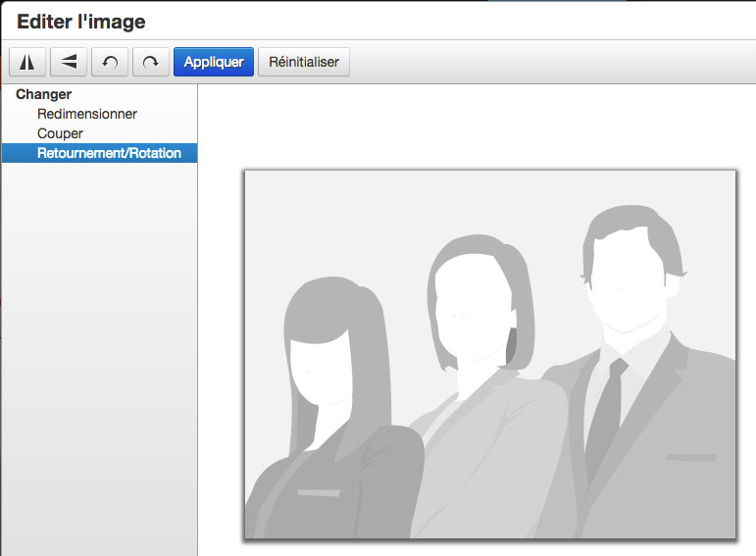Flip the image vertically
756x556 pixels.
69,62
